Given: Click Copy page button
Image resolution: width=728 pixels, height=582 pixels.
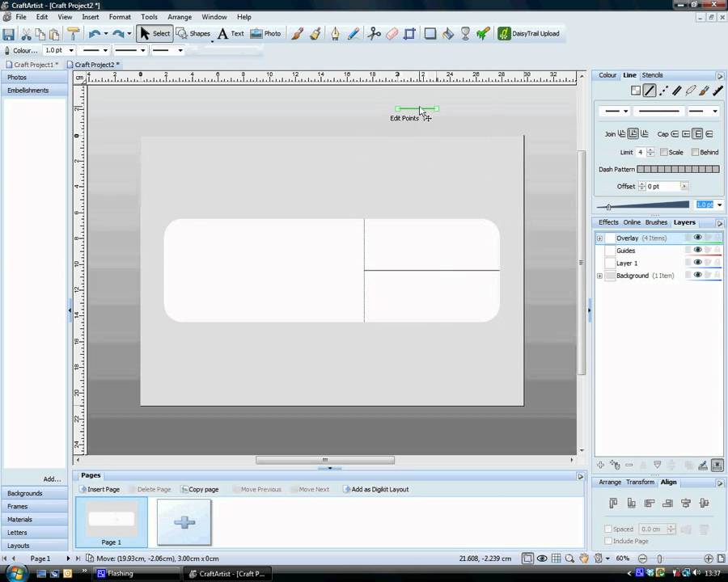Looking at the screenshot, I should pos(200,489).
